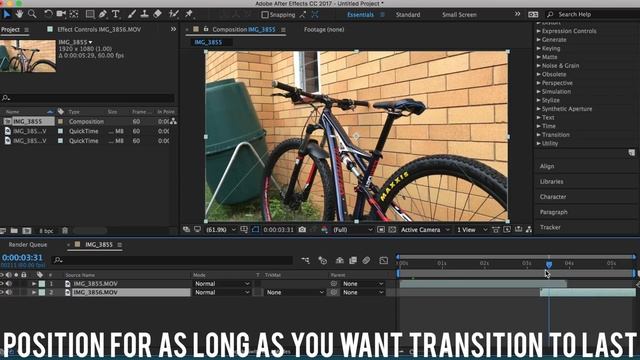640x360 pixels.
Task: Select the Rectangle shape tool
Action: click(x=90, y=14)
